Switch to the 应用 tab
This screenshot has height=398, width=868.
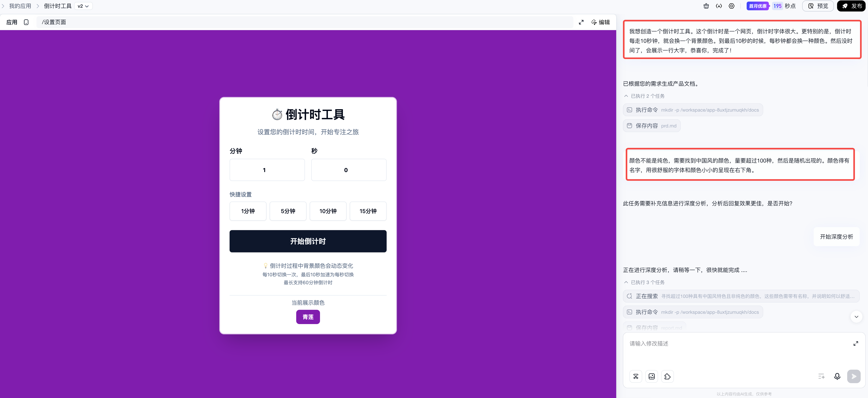point(12,22)
